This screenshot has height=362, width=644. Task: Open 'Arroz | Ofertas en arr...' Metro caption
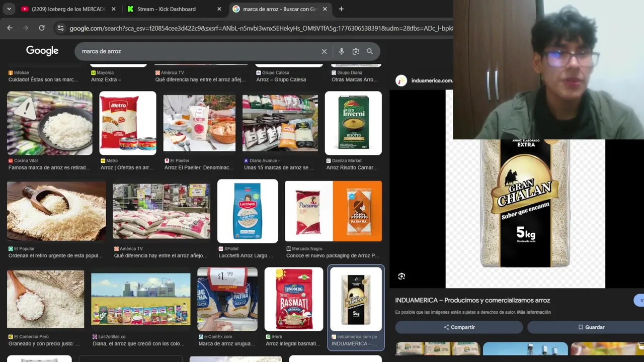click(127, 167)
